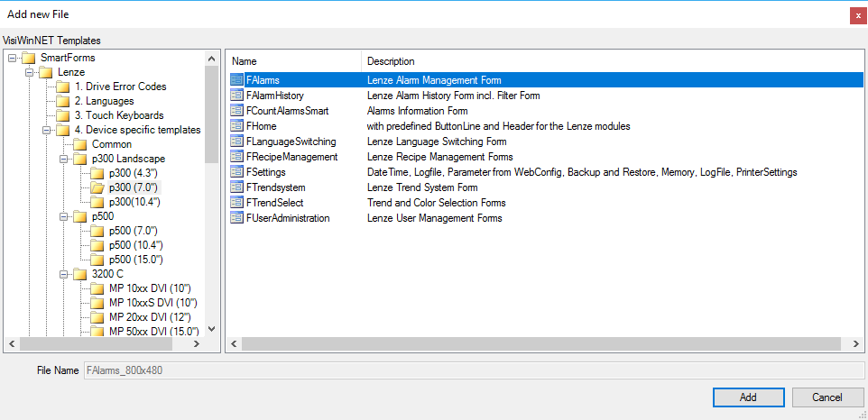Click the form icon beside FRecipeManagement
Viewport: 868px width, 420px height.
tap(237, 157)
